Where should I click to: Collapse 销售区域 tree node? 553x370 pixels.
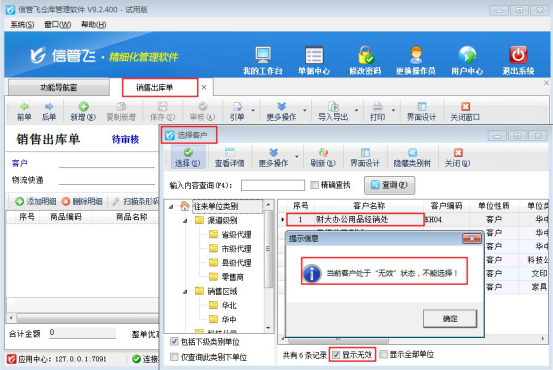(x=185, y=292)
